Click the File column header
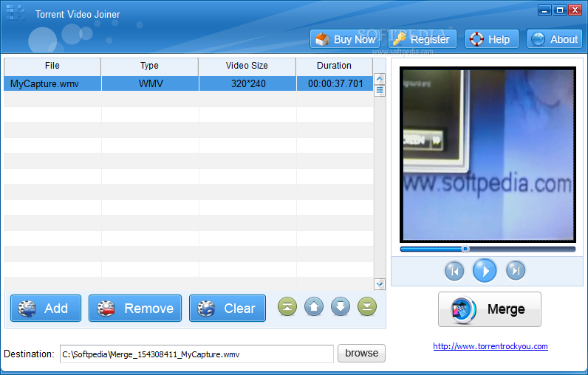Screen dimensions: 588x375 (52, 66)
